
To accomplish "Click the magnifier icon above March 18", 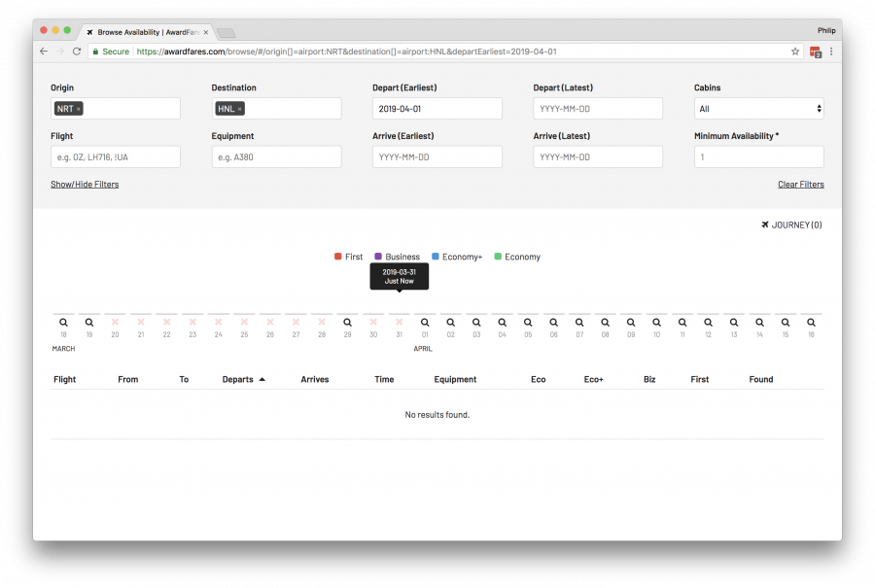I will 63,322.
